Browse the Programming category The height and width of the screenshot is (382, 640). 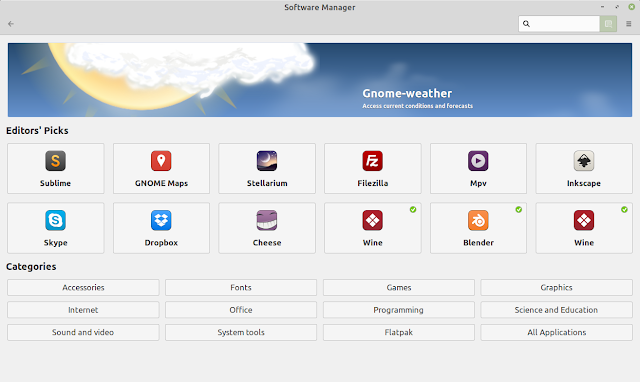point(399,310)
